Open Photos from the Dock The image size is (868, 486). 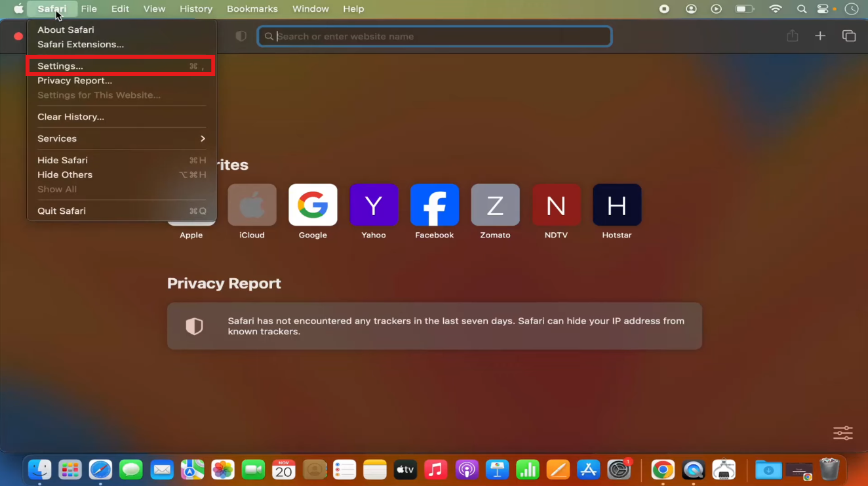223,470
